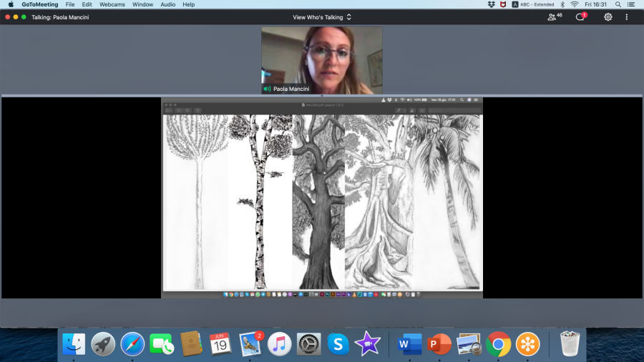Click the Talking: Paola Mancini label
644x362 pixels.
point(60,17)
